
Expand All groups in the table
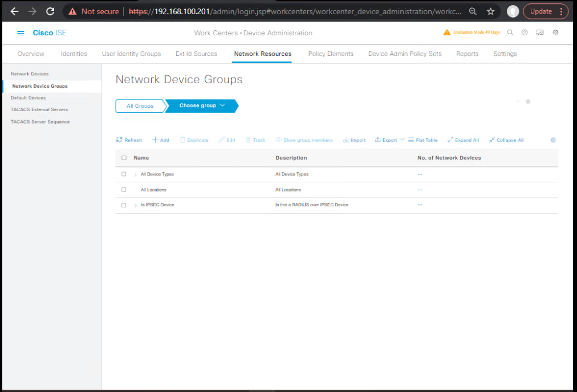pyautogui.click(x=464, y=140)
